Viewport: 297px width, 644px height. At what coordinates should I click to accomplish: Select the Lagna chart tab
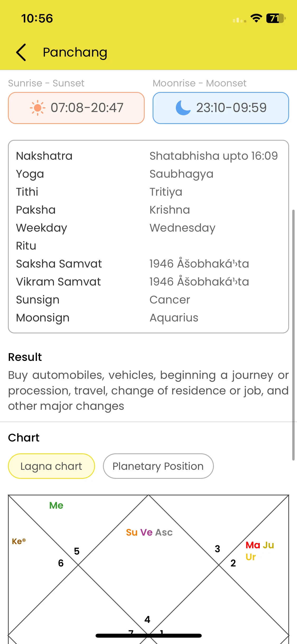[x=51, y=466]
